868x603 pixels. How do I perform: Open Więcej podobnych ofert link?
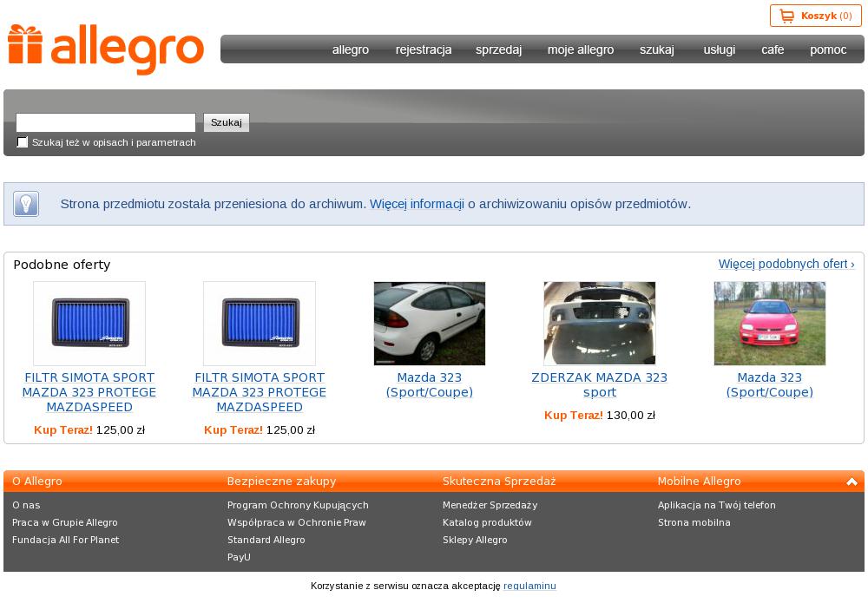click(x=786, y=264)
